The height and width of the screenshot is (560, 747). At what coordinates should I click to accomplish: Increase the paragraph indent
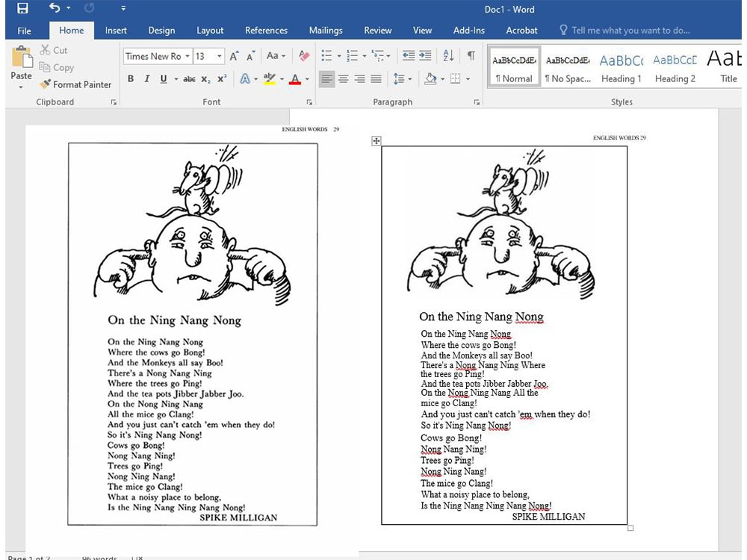click(x=425, y=56)
